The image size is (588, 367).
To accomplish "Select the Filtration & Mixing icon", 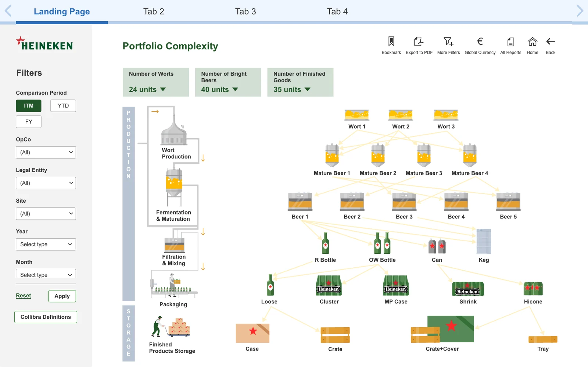I will 175,245.
